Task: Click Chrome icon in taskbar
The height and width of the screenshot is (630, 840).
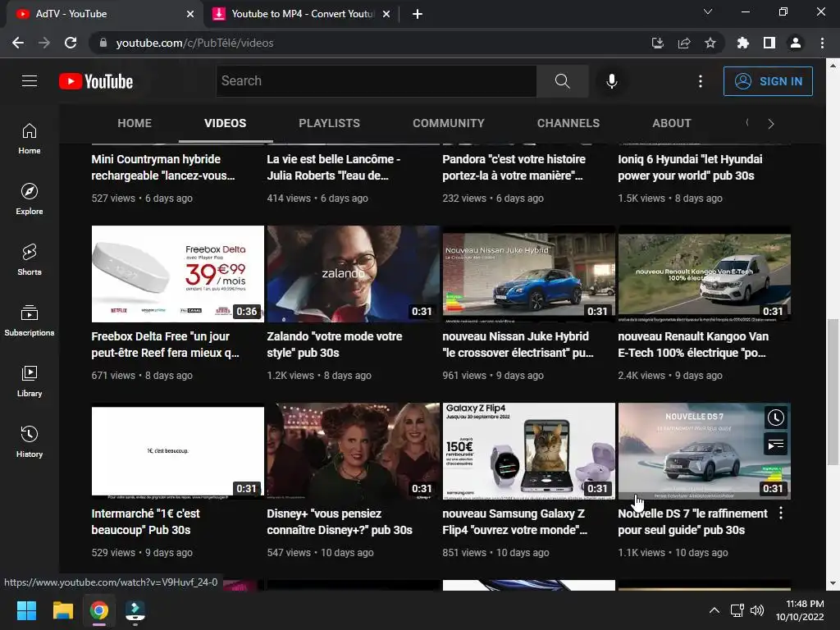Action: (99, 610)
